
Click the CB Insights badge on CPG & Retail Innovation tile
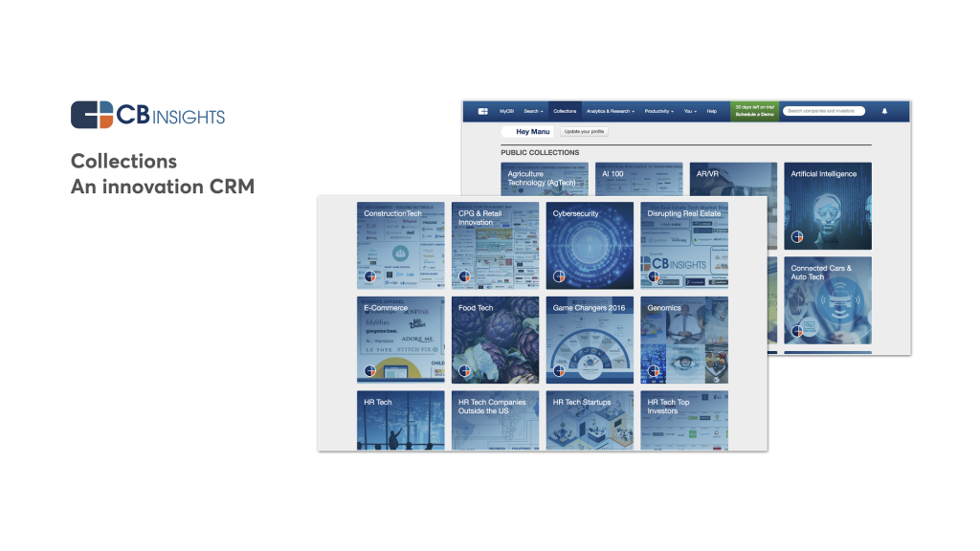[464, 276]
